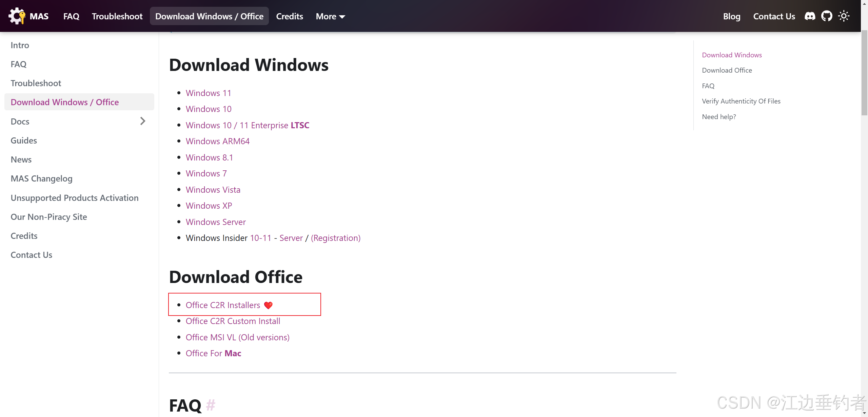Open Troubleshoot in top navigation
The height and width of the screenshot is (417, 868).
[x=117, y=16]
